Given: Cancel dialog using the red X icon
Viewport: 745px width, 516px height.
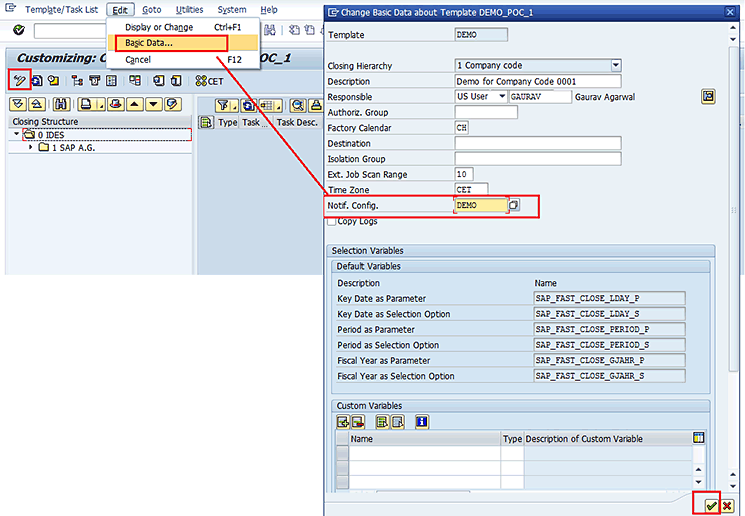Looking at the screenshot, I should [727, 506].
